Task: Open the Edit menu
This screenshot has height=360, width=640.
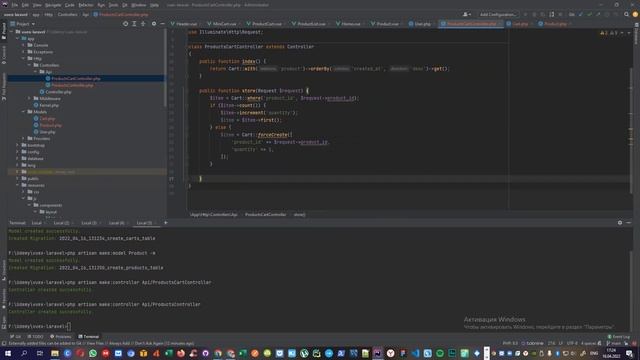Action: pyautogui.click(x=25, y=5)
